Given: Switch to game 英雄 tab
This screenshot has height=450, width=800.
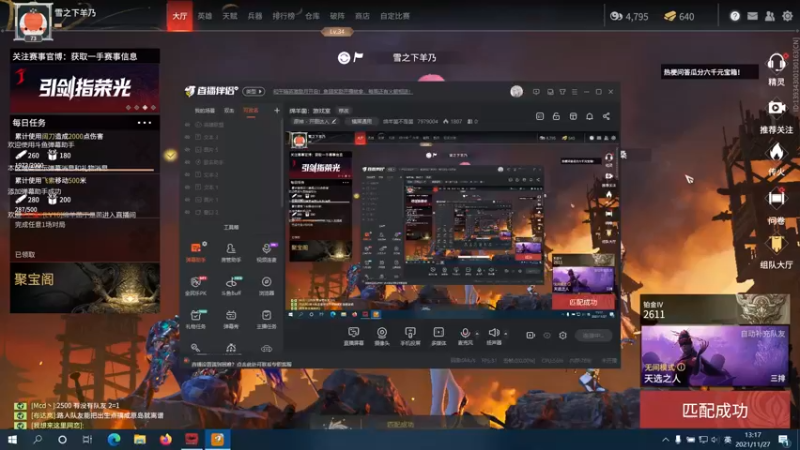Looking at the screenshot, I should (x=205, y=16).
